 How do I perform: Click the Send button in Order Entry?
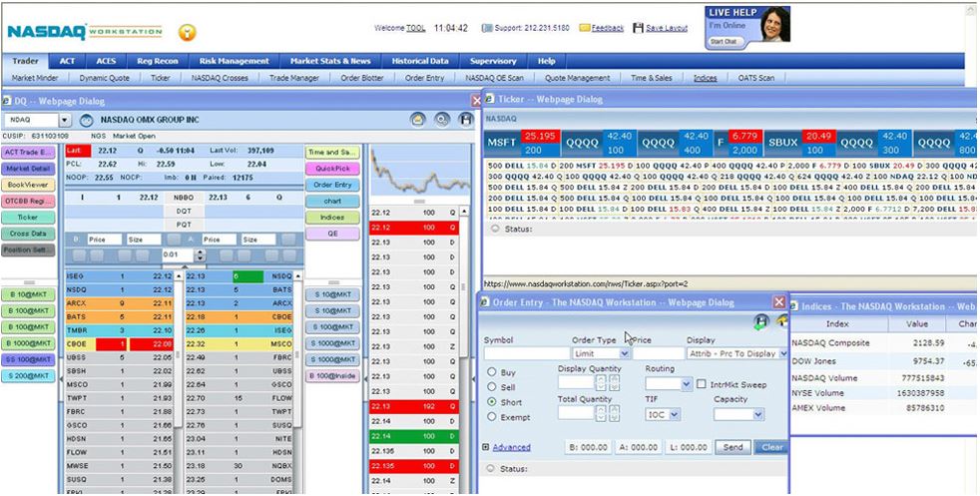coord(734,447)
